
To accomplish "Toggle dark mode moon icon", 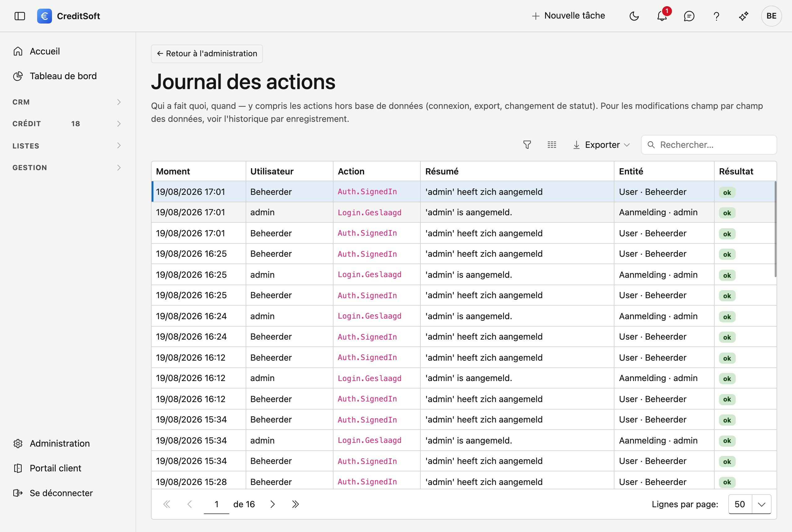I will (x=634, y=16).
